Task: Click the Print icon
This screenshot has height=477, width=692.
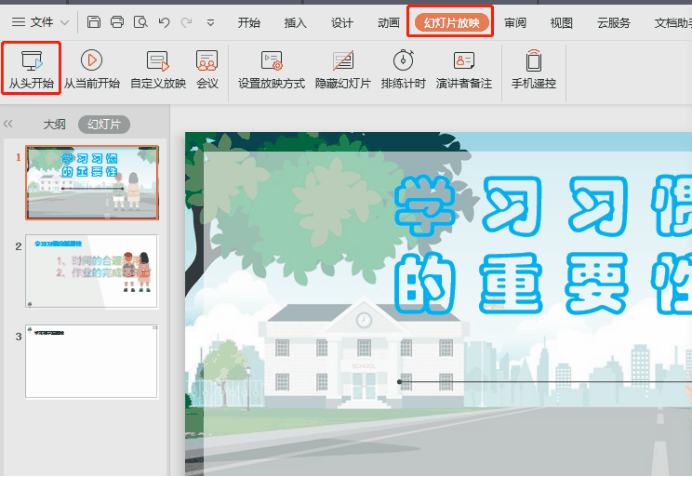Action: [117, 22]
